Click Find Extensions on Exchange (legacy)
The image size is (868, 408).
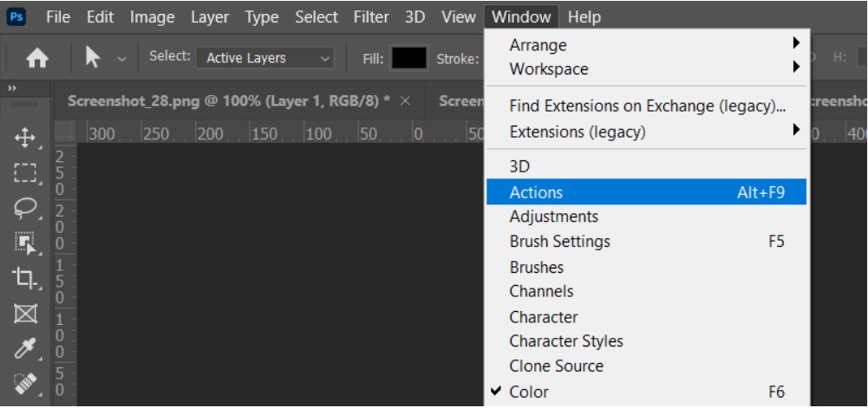point(647,106)
